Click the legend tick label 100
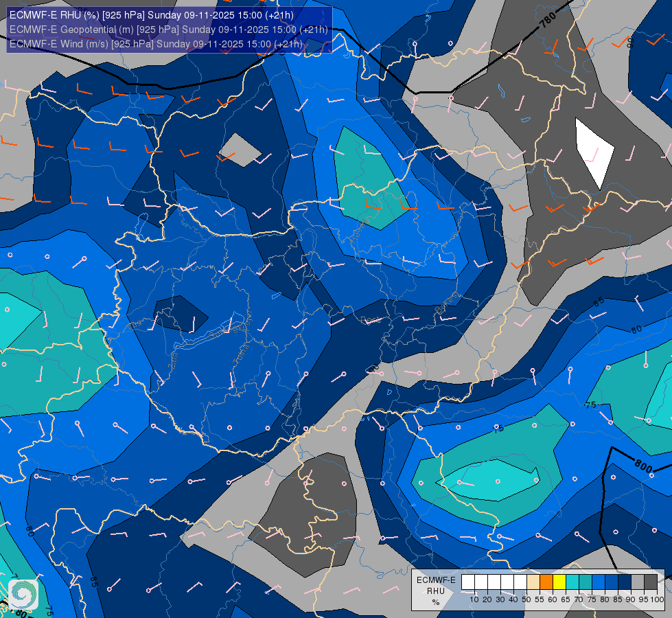 click(658, 599)
